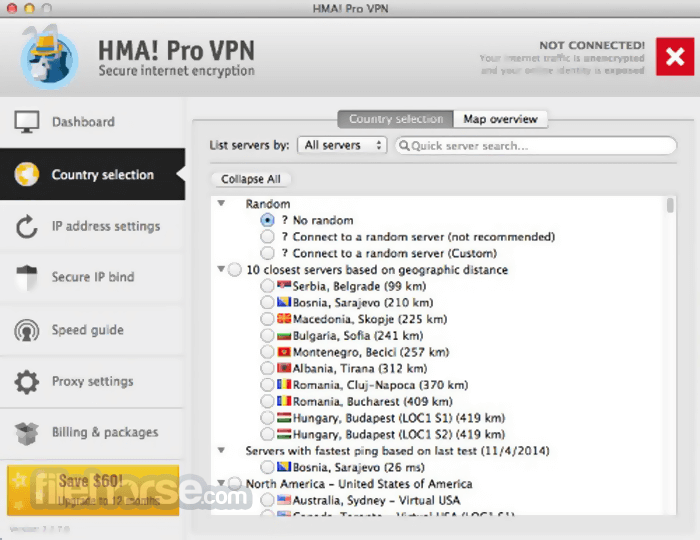Click the Dashboard monitor icon
The width and height of the screenshot is (700, 540).
point(27,121)
